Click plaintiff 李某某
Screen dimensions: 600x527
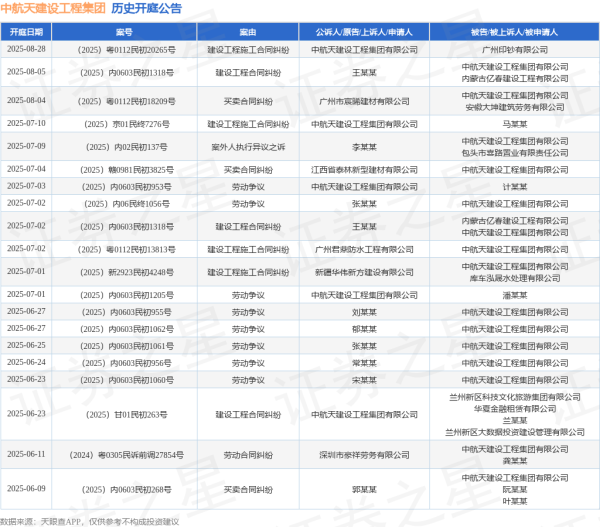(364, 147)
